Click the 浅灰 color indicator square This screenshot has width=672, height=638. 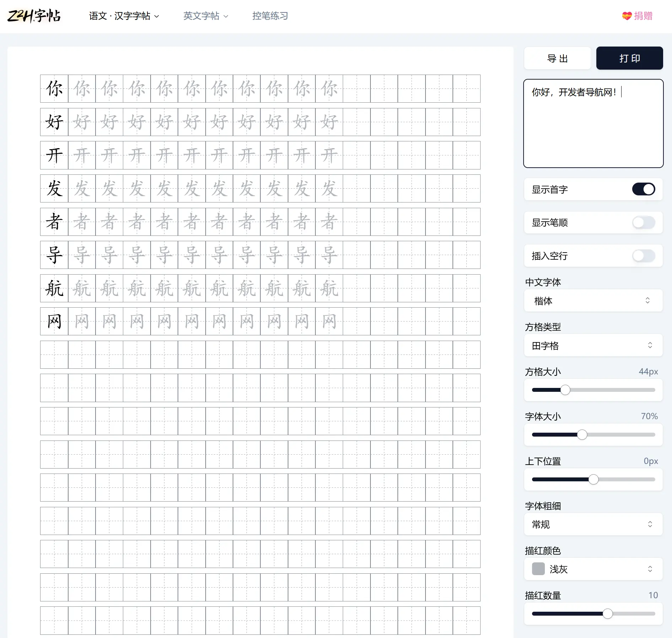tap(538, 569)
